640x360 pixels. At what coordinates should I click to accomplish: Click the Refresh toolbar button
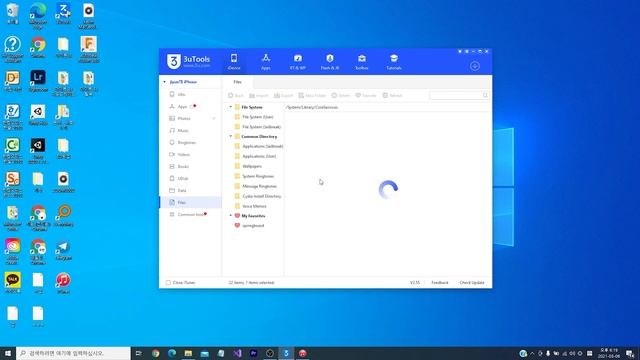point(392,96)
